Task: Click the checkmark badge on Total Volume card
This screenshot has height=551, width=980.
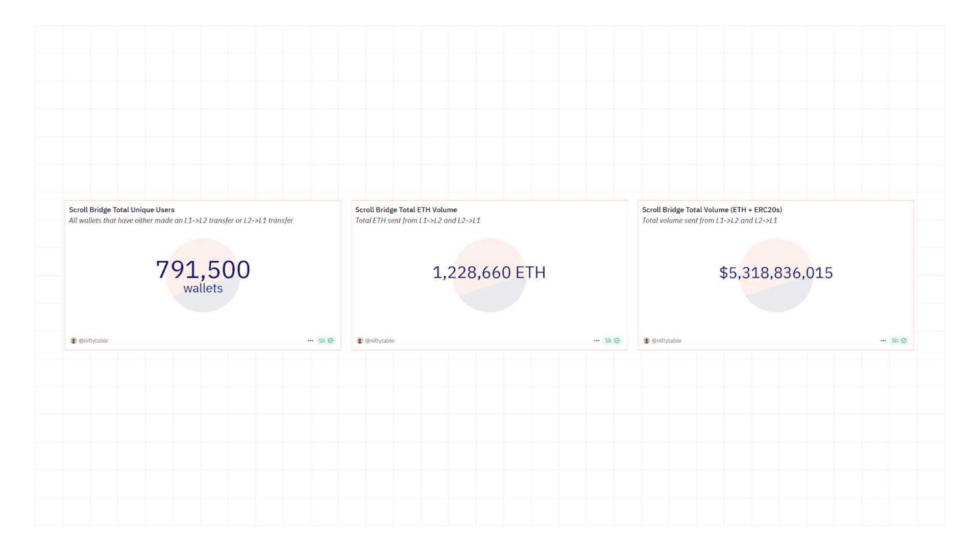Action: [x=904, y=340]
